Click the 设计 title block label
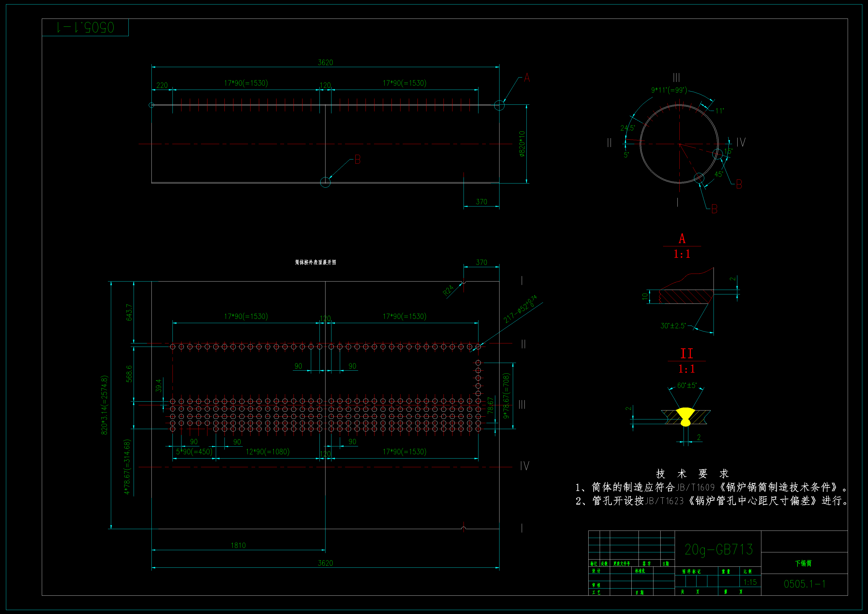 tap(596, 571)
